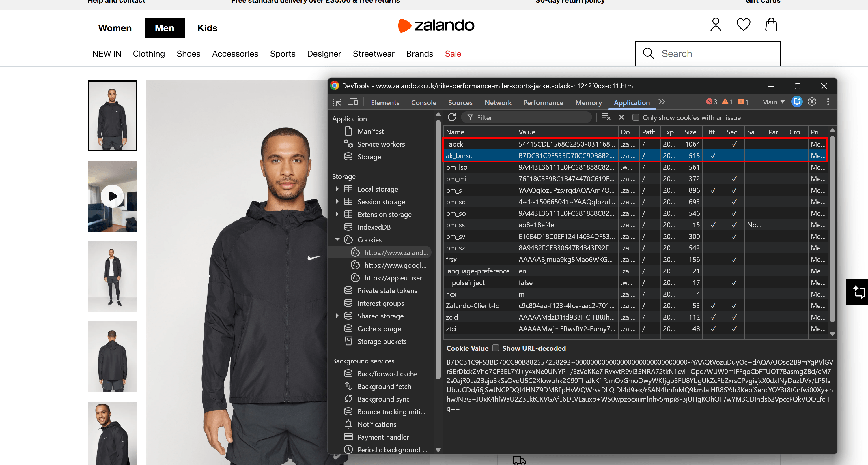
Task: Select Interest groups in the sidebar
Action: click(380, 303)
